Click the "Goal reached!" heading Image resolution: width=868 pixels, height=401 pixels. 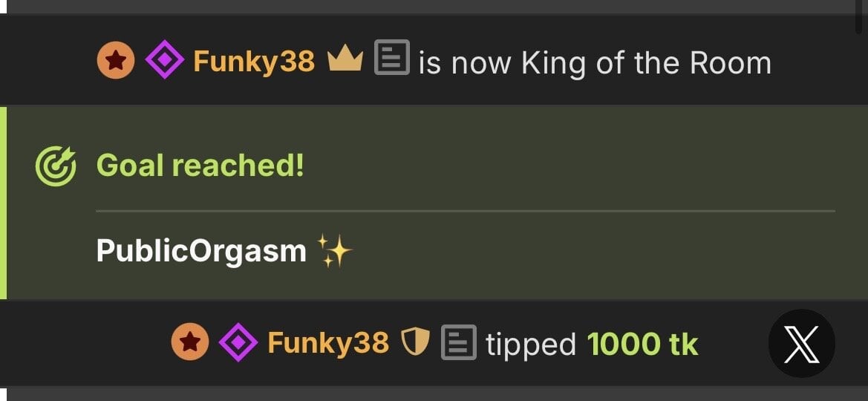[200, 166]
